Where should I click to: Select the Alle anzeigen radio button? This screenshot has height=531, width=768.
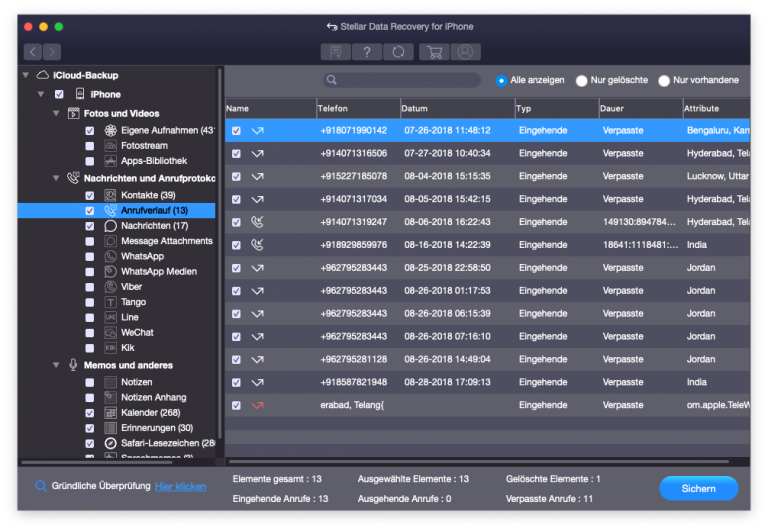tap(501, 80)
